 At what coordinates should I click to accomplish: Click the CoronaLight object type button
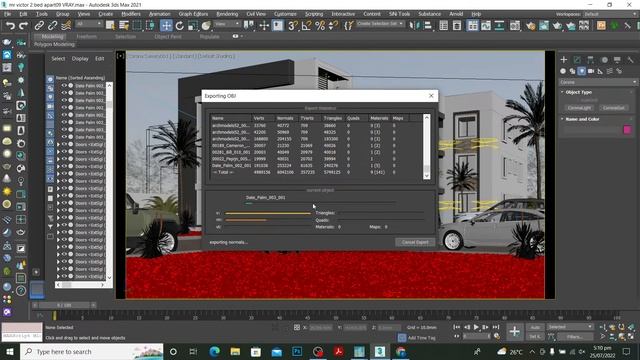pyautogui.click(x=579, y=108)
